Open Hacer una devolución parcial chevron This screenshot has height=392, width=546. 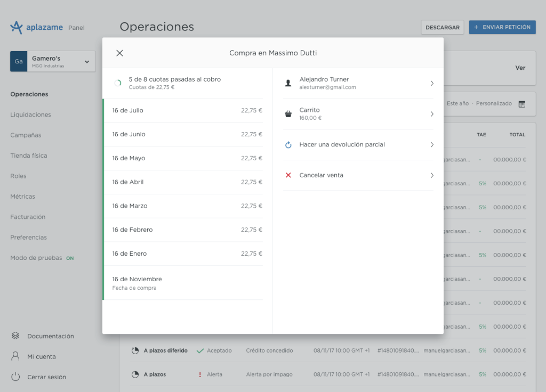[432, 144]
